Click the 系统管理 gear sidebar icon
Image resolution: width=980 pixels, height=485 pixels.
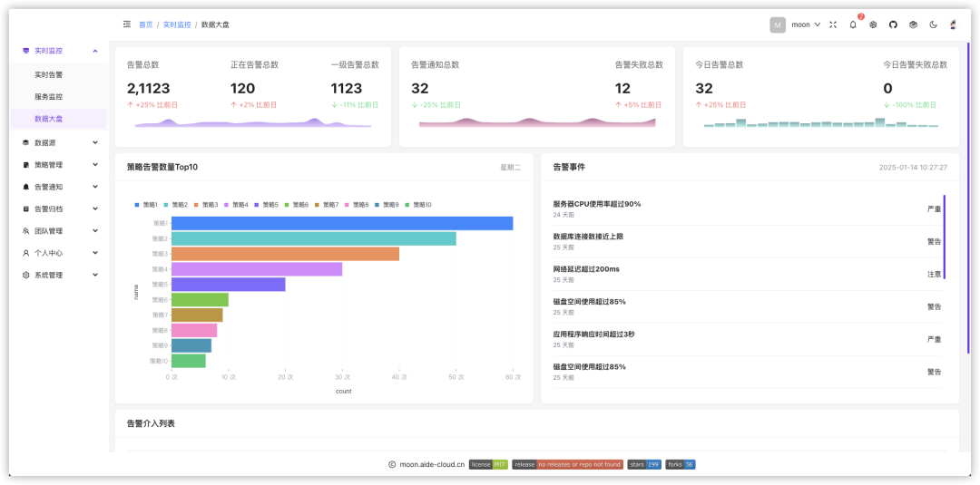point(25,275)
